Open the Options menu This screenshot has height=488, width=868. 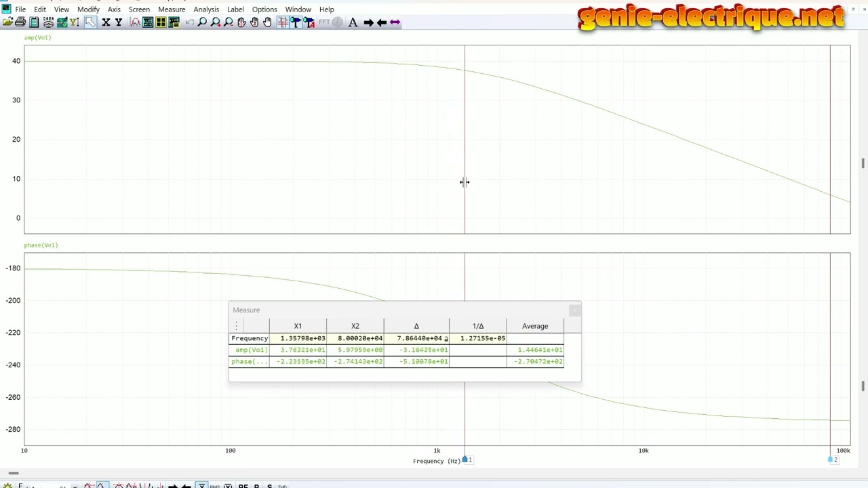264,9
